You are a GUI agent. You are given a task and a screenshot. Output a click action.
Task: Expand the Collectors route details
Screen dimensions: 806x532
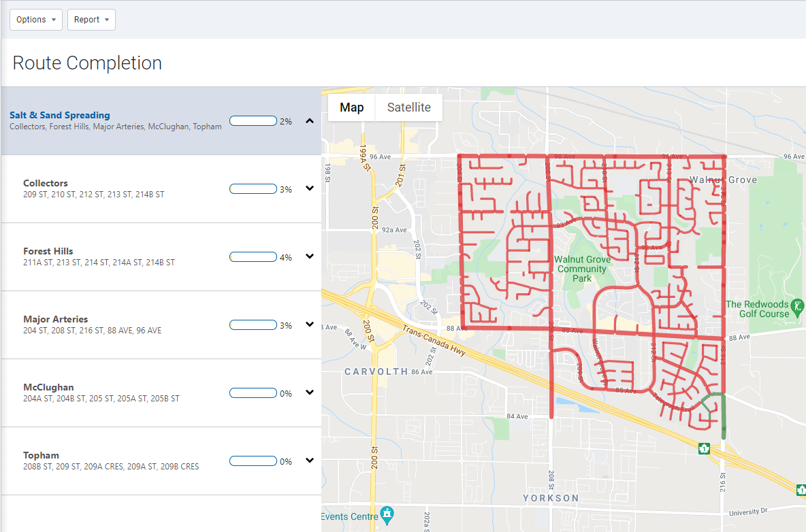tap(310, 188)
